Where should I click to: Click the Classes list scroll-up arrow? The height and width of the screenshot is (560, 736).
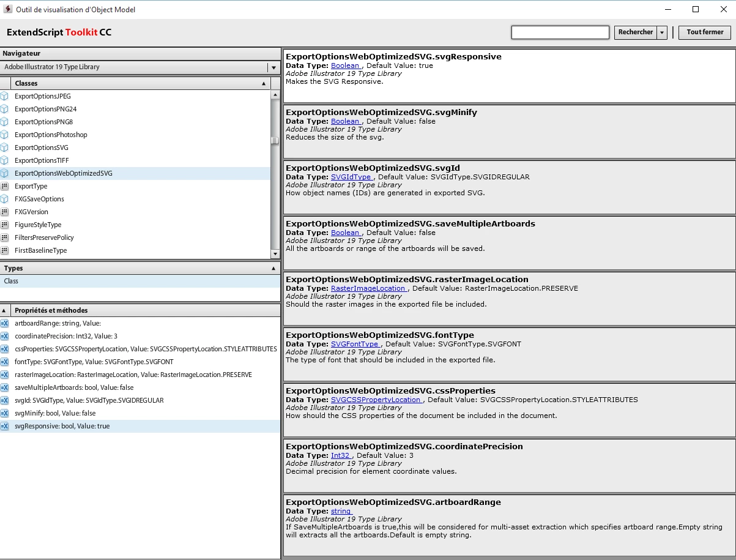[x=275, y=94]
